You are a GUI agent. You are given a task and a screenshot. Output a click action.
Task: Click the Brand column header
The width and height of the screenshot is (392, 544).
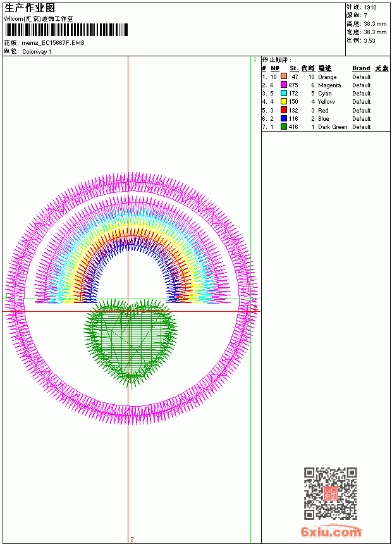[x=361, y=68]
